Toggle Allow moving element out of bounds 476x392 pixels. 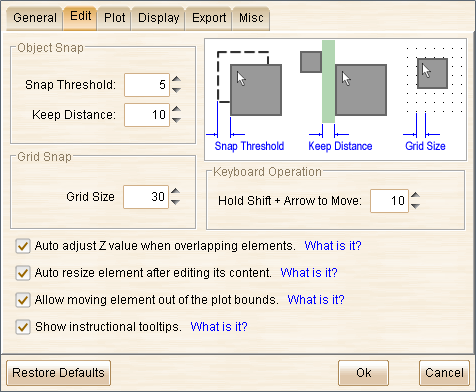coord(23,300)
